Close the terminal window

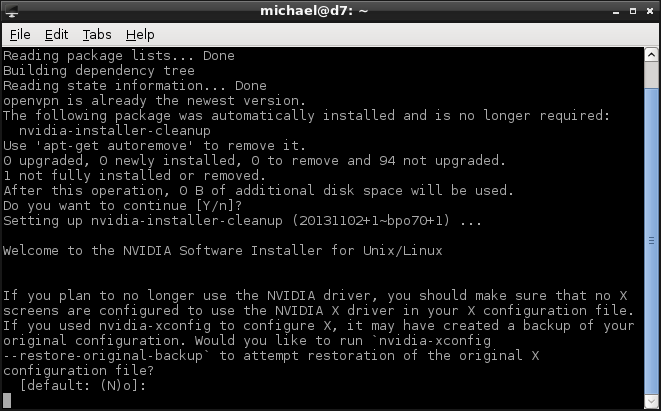650,11
